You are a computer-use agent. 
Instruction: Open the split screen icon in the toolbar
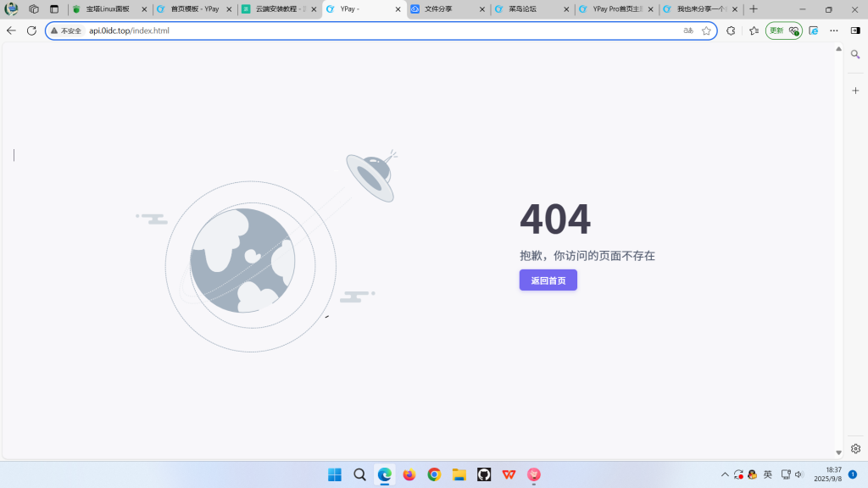click(x=856, y=30)
